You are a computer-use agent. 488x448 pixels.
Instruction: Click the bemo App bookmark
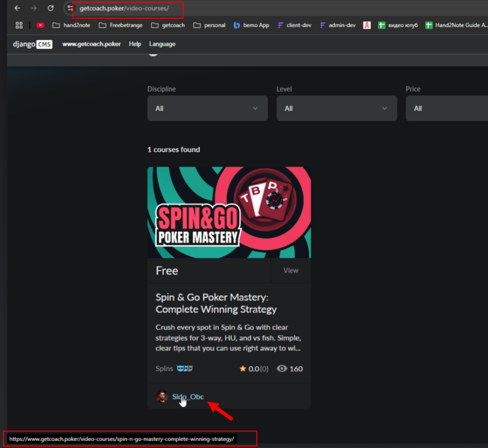point(251,25)
